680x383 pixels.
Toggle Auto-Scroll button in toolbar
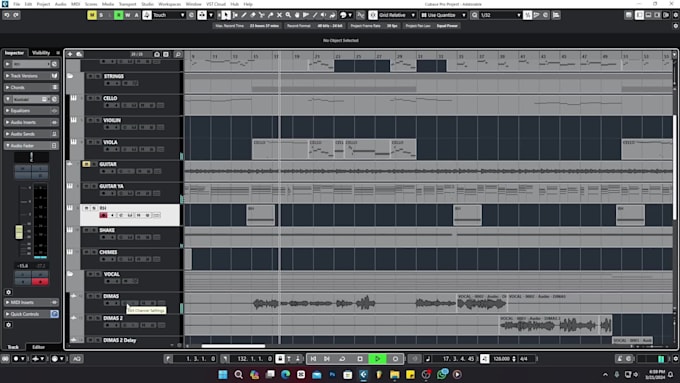pyautogui.click(x=202, y=15)
